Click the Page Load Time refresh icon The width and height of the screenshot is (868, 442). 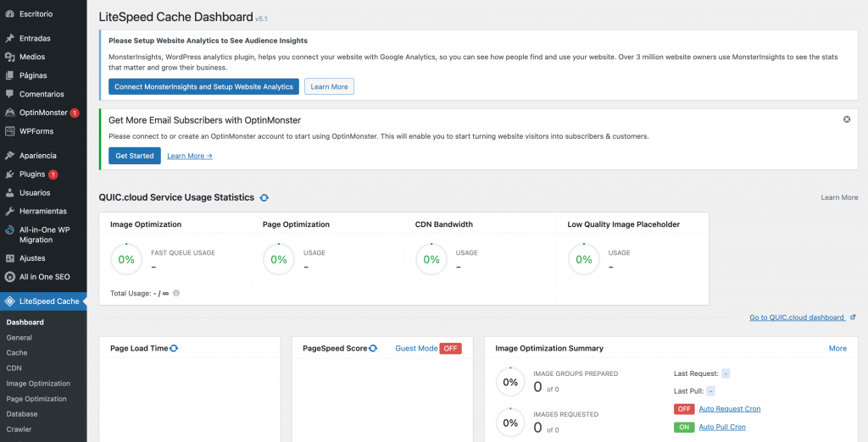pyautogui.click(x=174, y=348)
